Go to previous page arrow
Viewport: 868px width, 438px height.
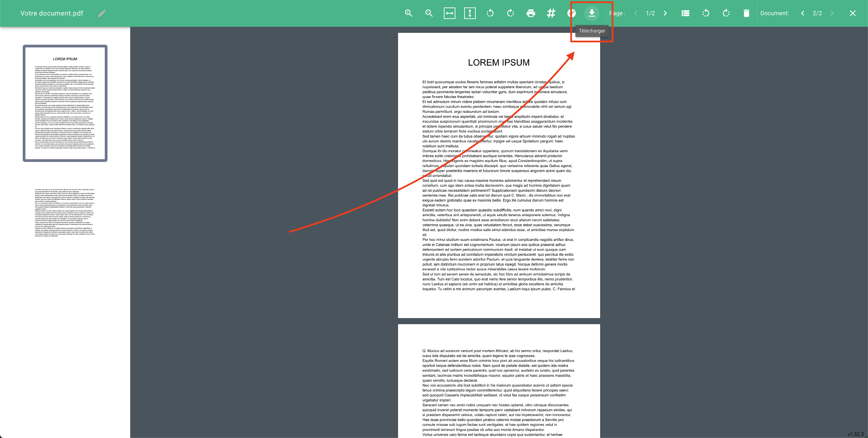click(x=636, y=13)
